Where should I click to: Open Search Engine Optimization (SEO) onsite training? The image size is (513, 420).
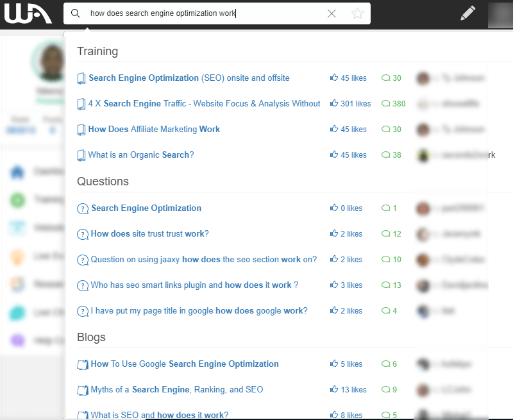click(x=189, y=78)
